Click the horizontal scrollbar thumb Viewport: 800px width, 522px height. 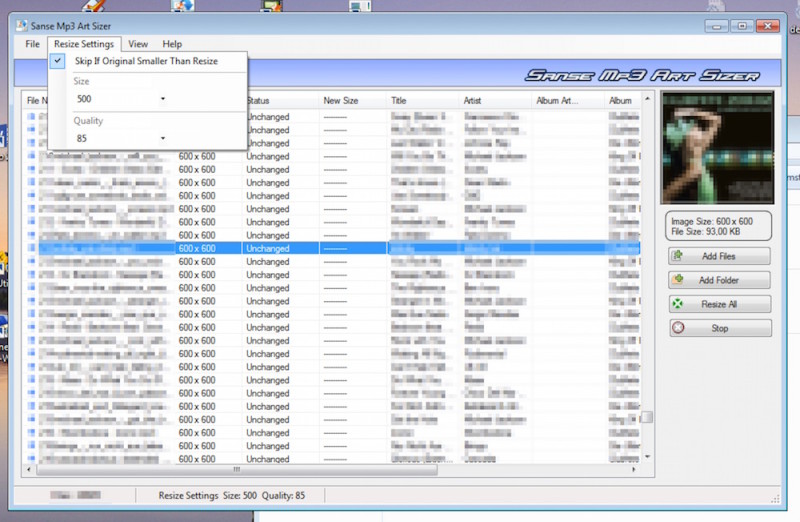pos(237,469)
